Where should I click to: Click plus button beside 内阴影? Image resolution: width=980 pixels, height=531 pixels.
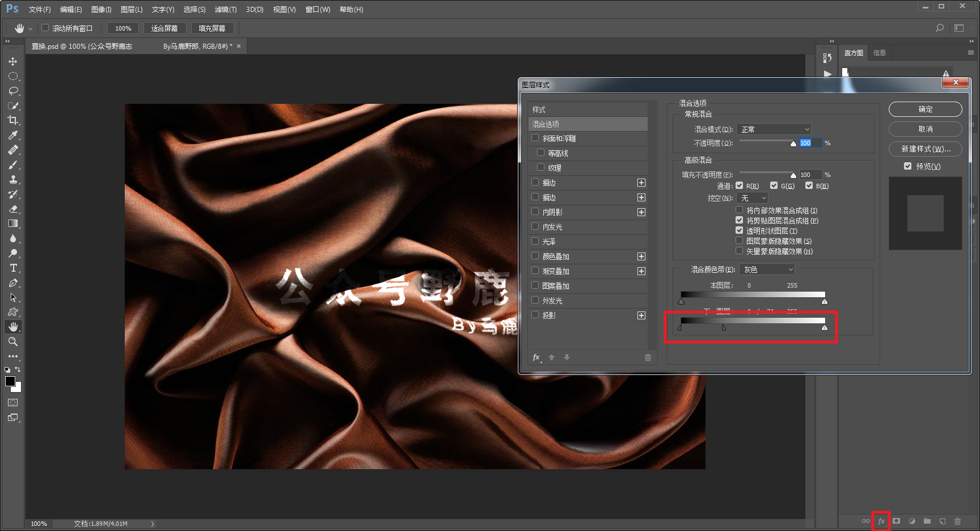click(641, 212)
